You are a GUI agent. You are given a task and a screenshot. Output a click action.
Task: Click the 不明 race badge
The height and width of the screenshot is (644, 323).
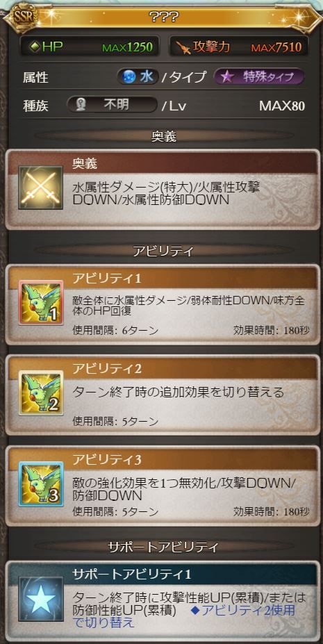[112, 105]
